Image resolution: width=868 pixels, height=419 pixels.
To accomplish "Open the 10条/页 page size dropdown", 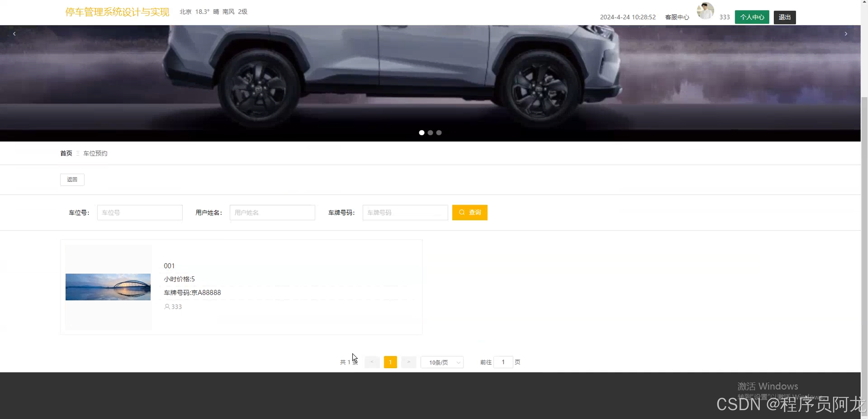I will point(442,362).
